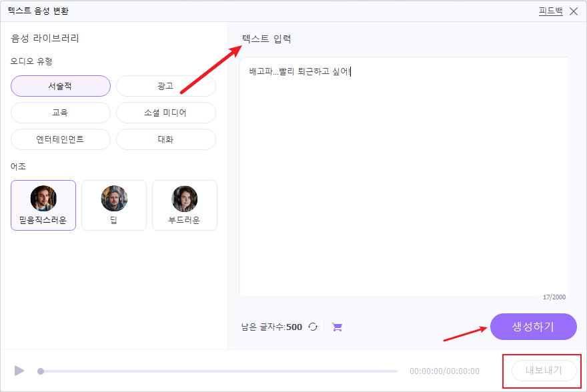
Task: Select the 서술적 audio type
Action: pos(61,86)
